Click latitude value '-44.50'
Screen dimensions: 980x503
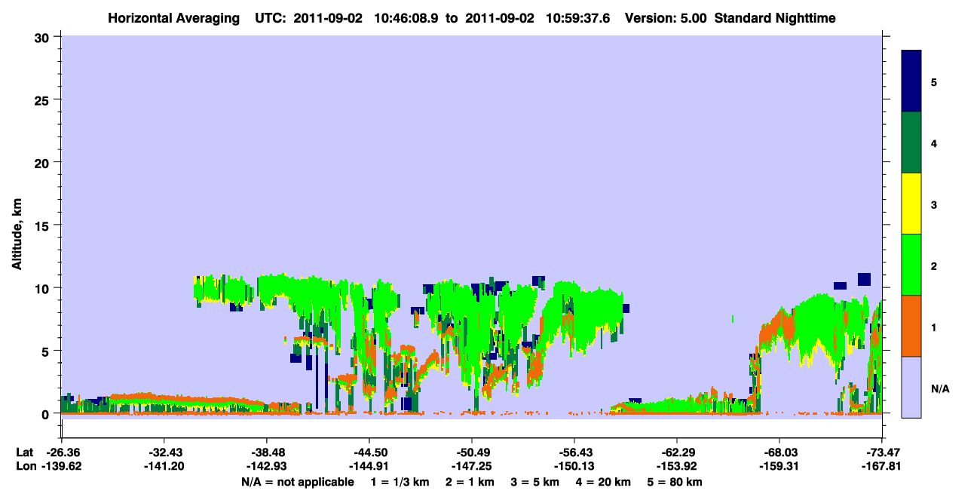tap(369, 452)
